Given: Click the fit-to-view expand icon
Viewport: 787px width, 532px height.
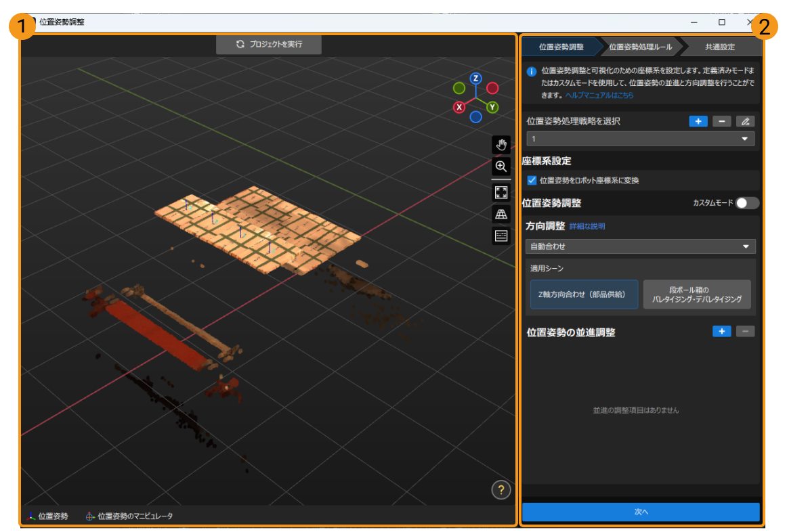Looking at the screenshot, I should [501, 192].
